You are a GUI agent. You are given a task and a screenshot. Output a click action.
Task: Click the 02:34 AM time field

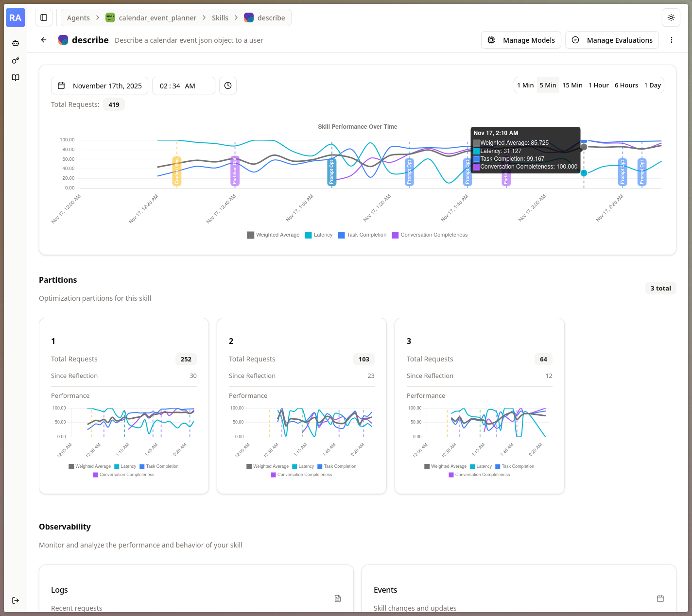(183, 86)
